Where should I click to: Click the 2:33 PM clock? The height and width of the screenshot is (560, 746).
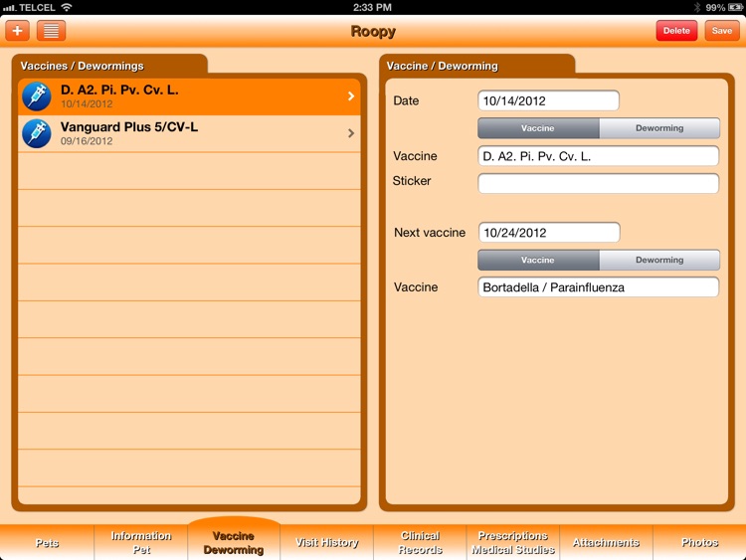coord(372,7)
